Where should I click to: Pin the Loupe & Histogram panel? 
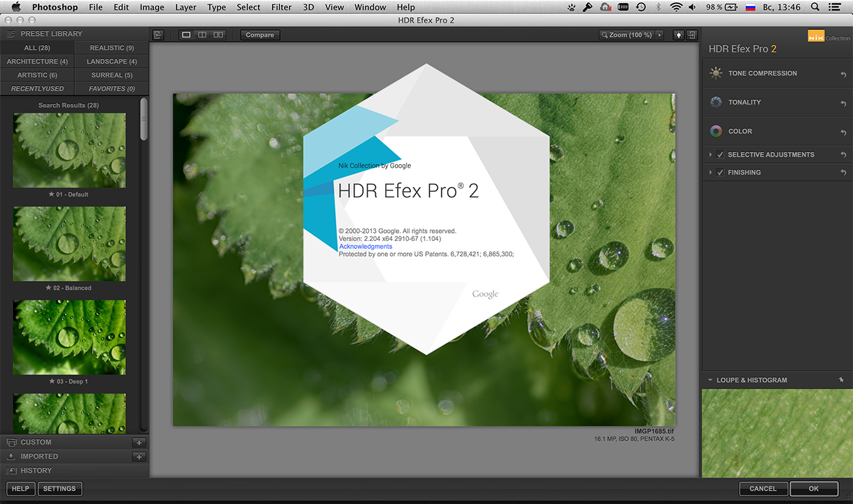[841, 379]
